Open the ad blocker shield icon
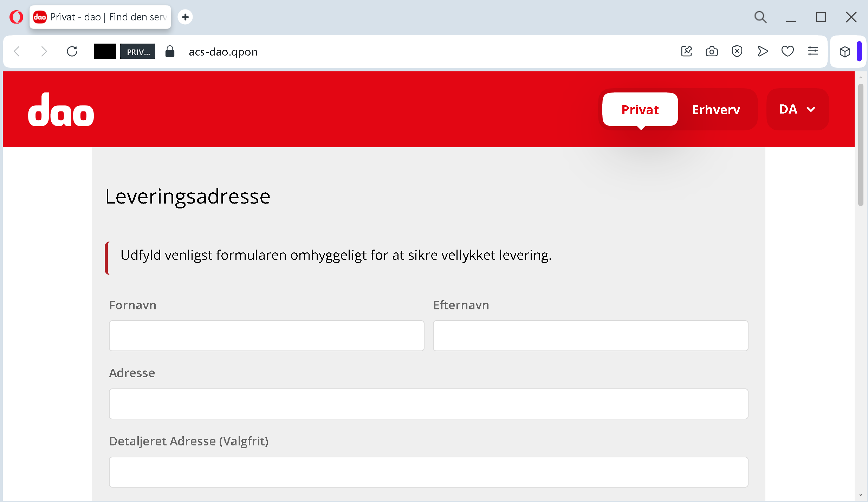 coord(737,52)
